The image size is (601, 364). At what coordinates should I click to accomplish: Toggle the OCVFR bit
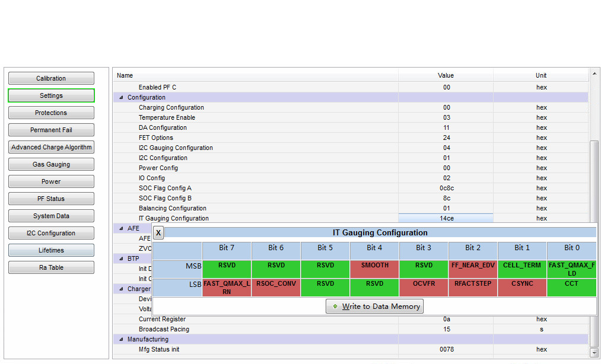[424, 288]
